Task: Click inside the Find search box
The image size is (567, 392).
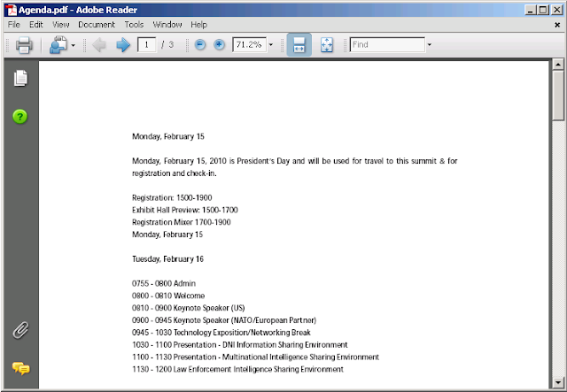Action: 387,45
